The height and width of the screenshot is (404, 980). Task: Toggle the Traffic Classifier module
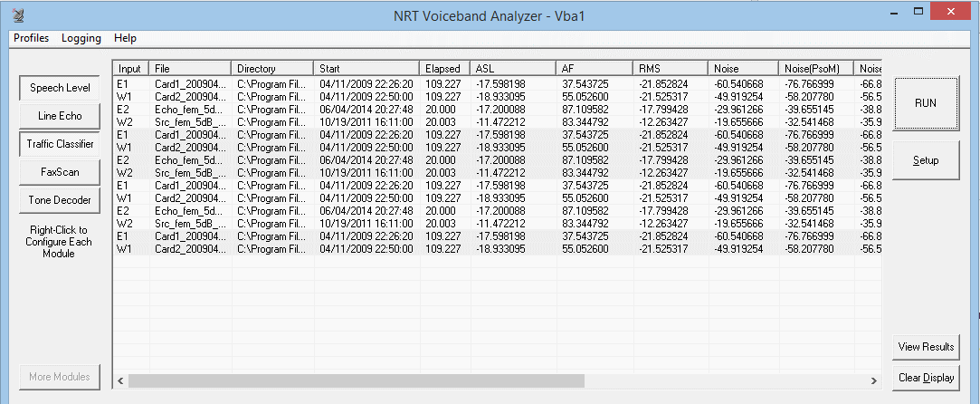[60, 144]
